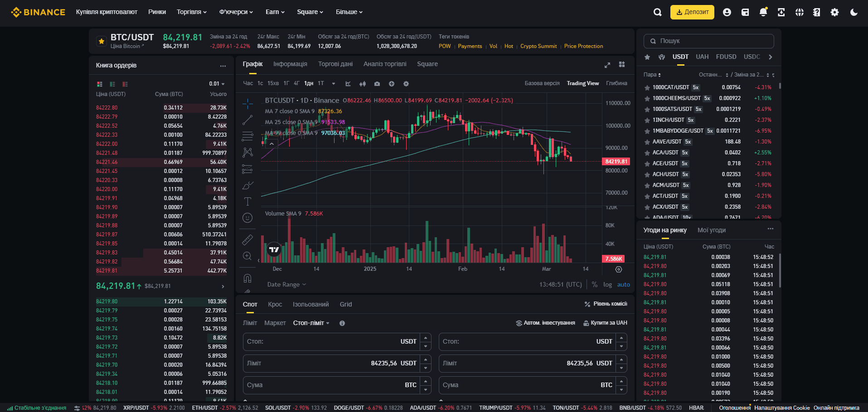868x412 pixels.
Task: Open the downloads icon in header
Action: pyautogui.click(x=781, y=12)
